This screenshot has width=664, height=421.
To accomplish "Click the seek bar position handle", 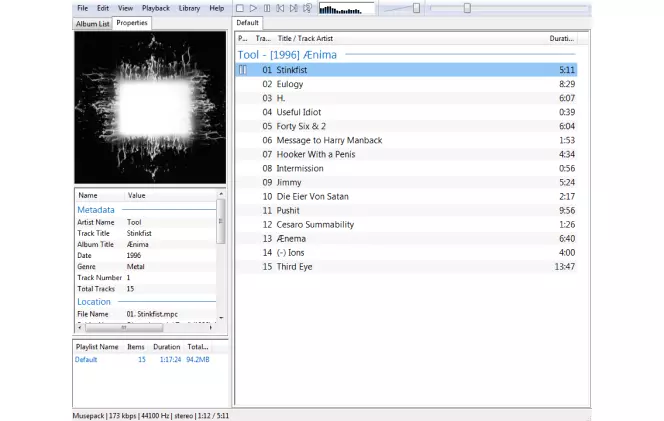I will tap(467, 8).
